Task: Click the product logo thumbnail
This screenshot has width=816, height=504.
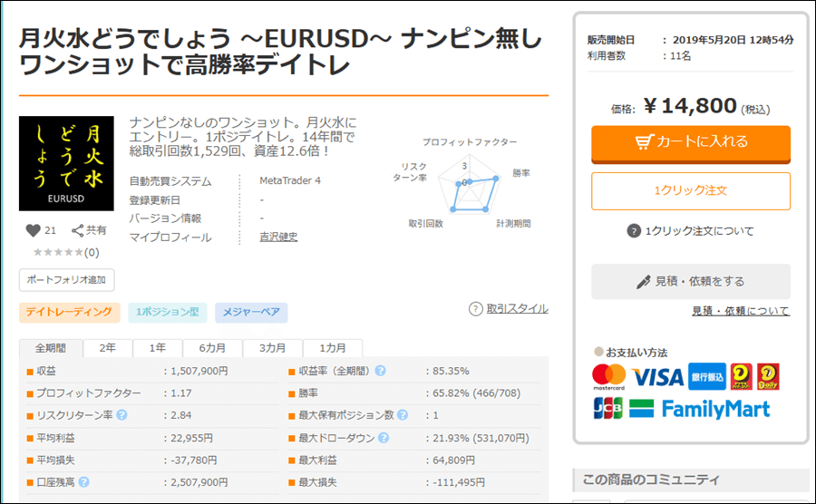Action: click(66, 164)
